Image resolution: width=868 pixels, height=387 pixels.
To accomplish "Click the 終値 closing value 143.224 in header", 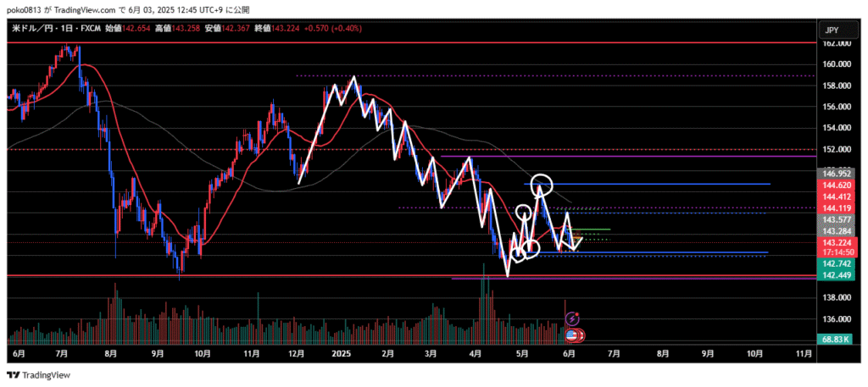I will pyautogui.click(x=273, y=27).
